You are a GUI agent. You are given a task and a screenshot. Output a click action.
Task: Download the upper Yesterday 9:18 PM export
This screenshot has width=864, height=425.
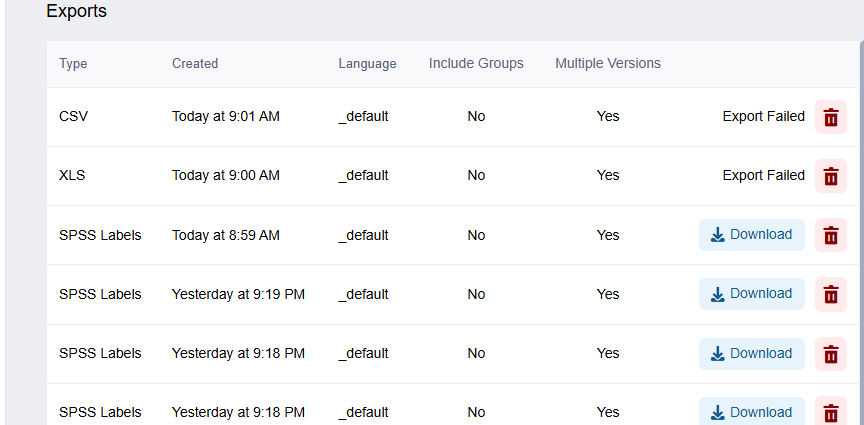pos(752,353)
